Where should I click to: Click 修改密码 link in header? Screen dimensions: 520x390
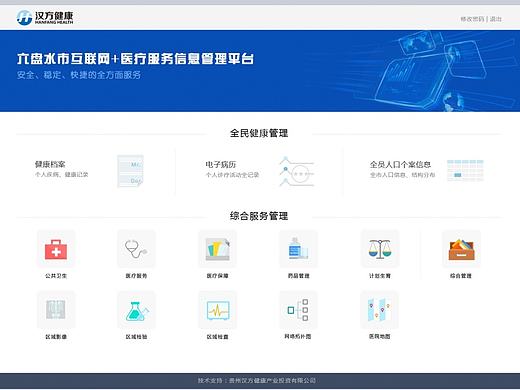click(472, 19)
